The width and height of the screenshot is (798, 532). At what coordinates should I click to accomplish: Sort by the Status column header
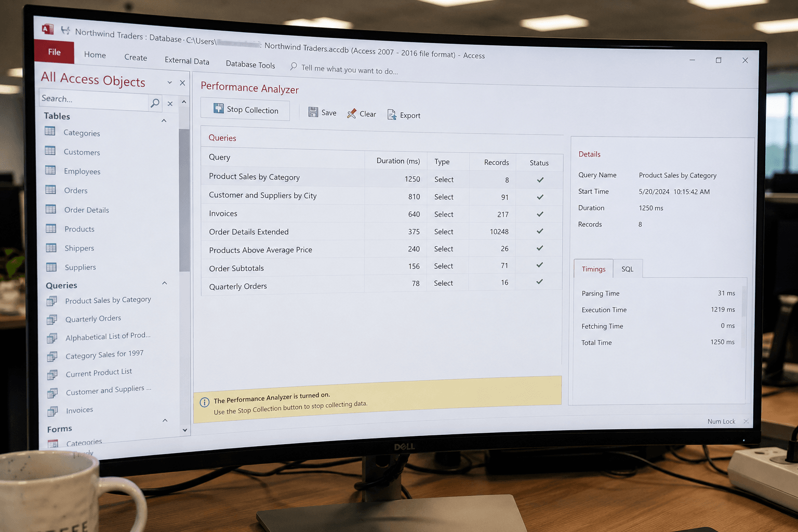coord(539,163)
